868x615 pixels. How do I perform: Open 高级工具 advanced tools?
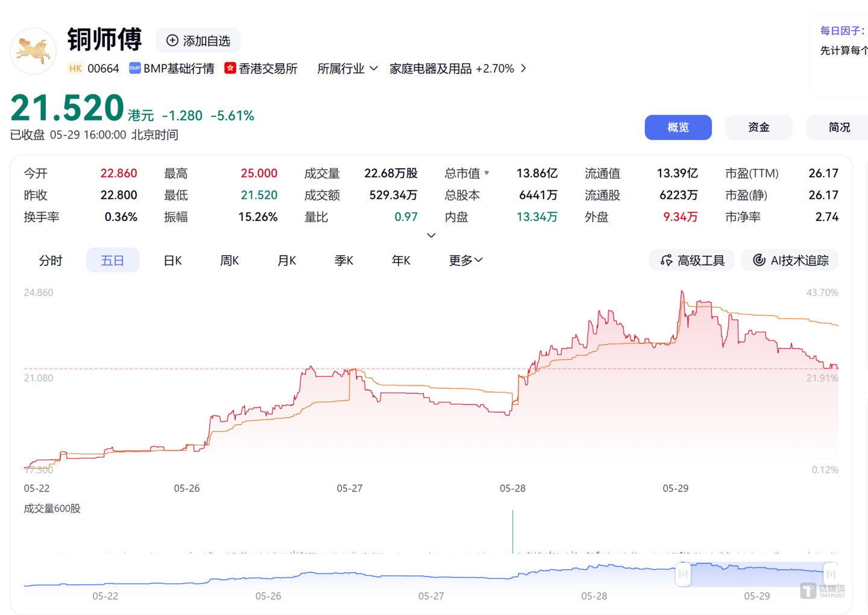(x=692, y=260)
